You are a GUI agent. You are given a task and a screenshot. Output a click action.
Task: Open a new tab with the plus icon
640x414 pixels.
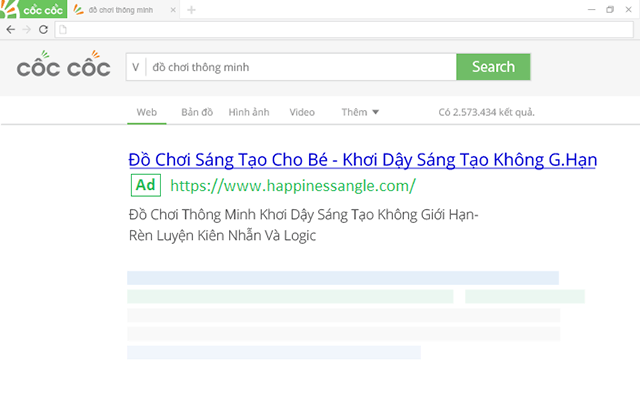[x=191, y=10]
